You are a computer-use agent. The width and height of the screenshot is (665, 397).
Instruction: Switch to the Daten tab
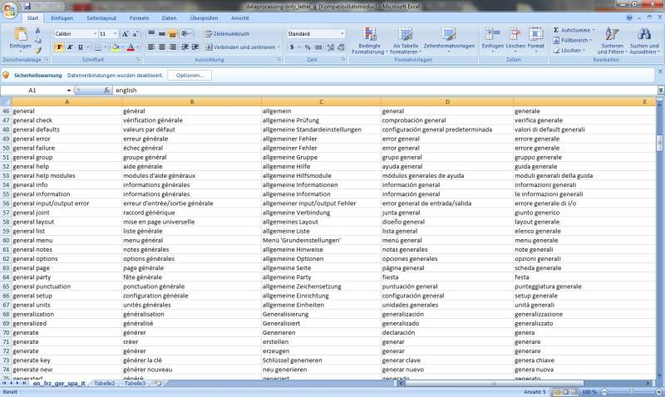[x=169, y=18]
